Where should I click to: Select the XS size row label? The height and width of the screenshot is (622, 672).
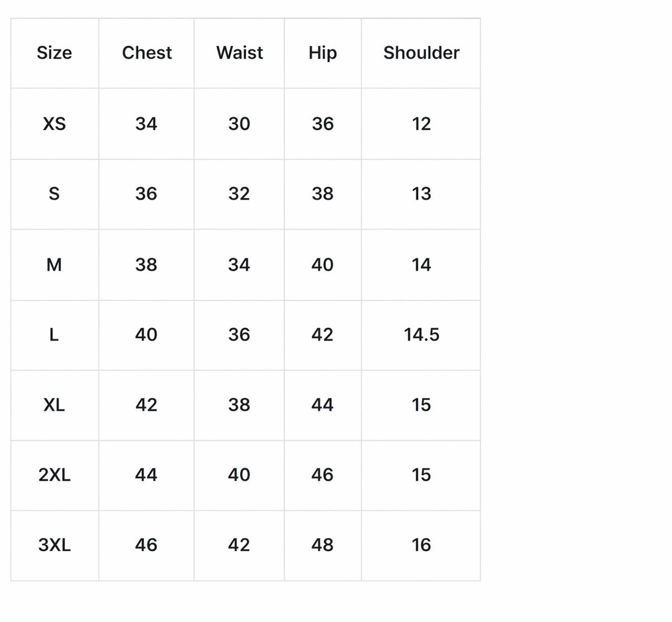[x=54, y=123]
